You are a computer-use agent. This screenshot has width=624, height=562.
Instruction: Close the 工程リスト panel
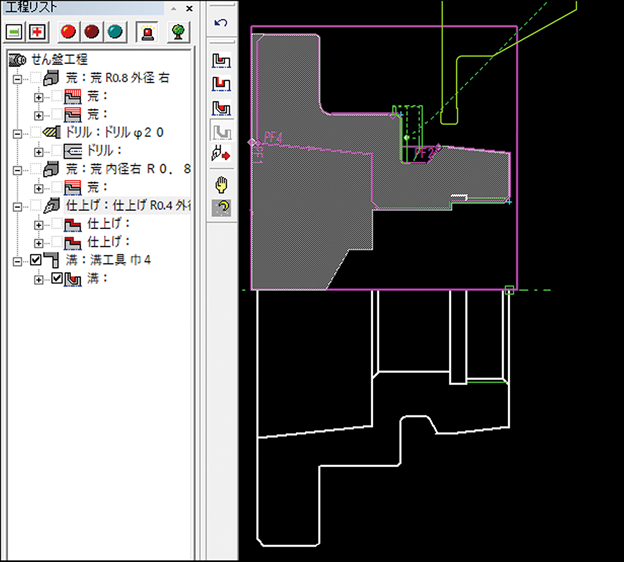coord(188,8)
